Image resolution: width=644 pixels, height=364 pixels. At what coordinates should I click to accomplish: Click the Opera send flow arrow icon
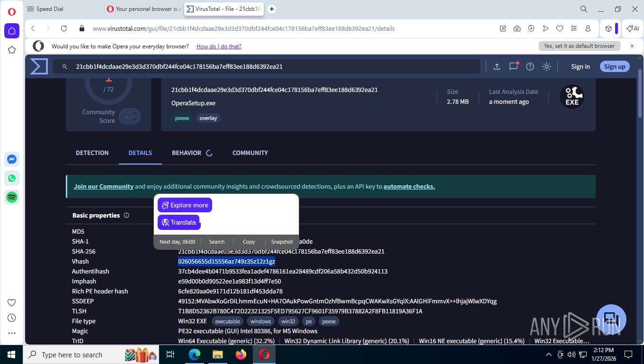[x=546, y=28]
